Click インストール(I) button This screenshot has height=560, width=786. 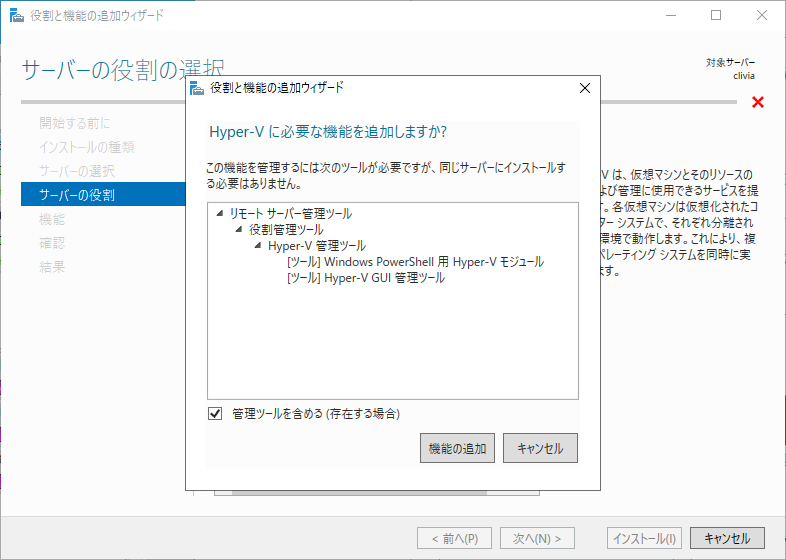pyautogui.click(x=645, y=538)
